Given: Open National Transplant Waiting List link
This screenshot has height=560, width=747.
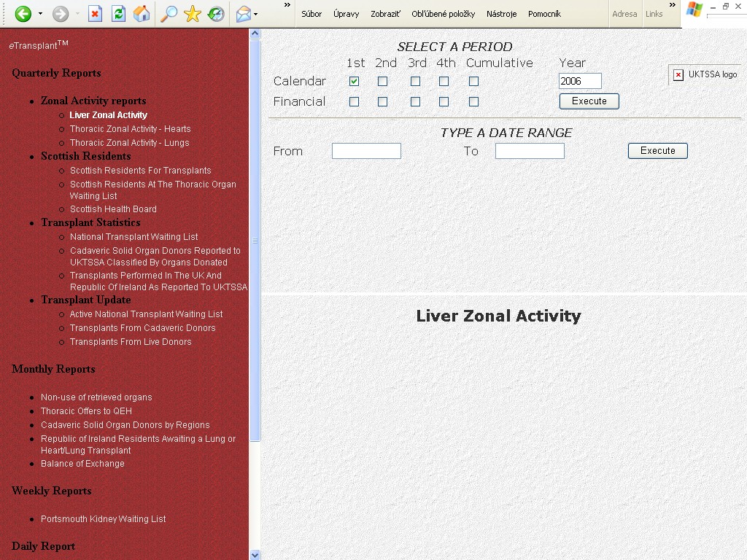Looking at the screenshot, I should pyautogui.click(x=134, y=236).
